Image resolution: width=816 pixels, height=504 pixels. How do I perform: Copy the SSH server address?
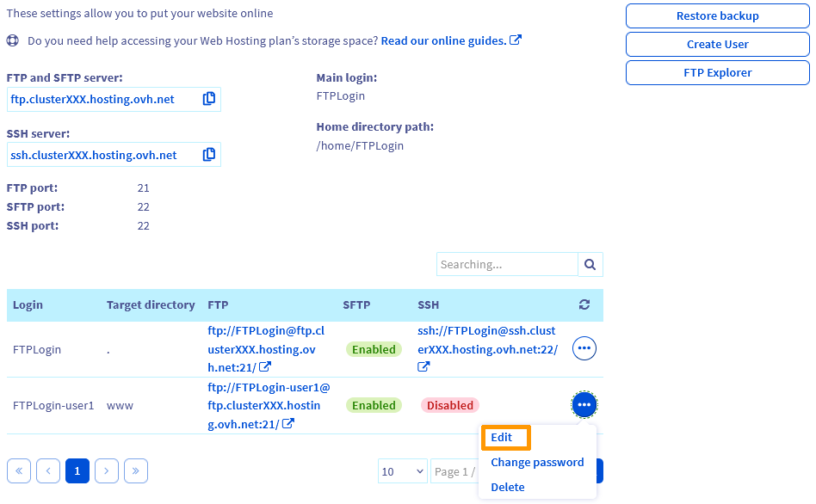pyautogui.click(x=209, y=155)
